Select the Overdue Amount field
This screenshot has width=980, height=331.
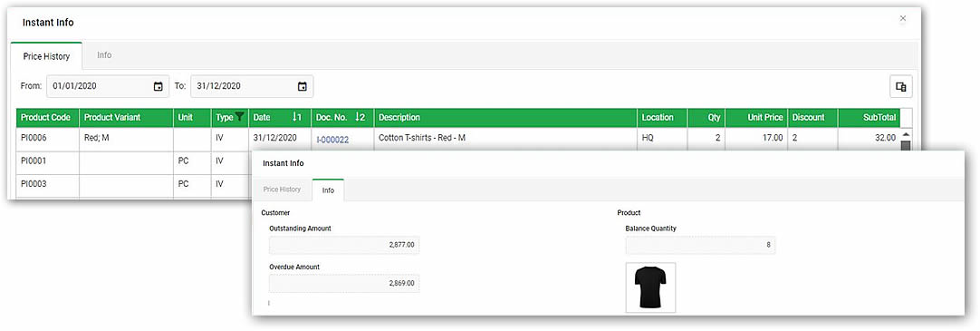pos(344,284)
